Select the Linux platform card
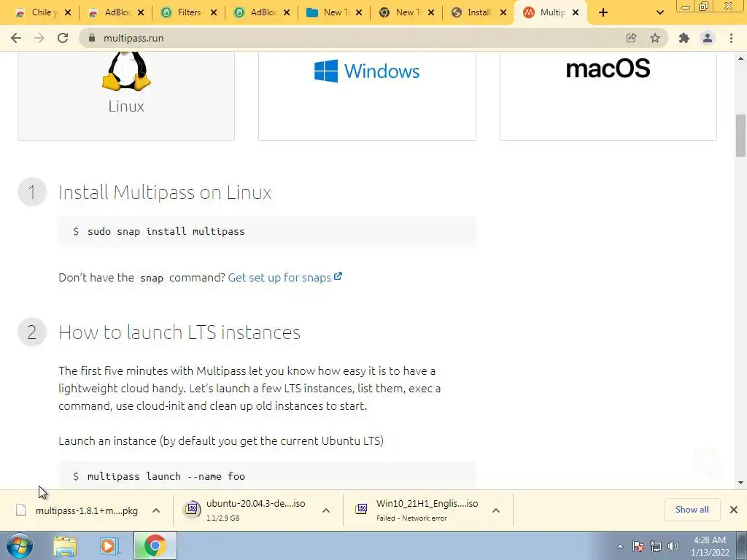This screenshot has height=560, width=747. point(125,96)
